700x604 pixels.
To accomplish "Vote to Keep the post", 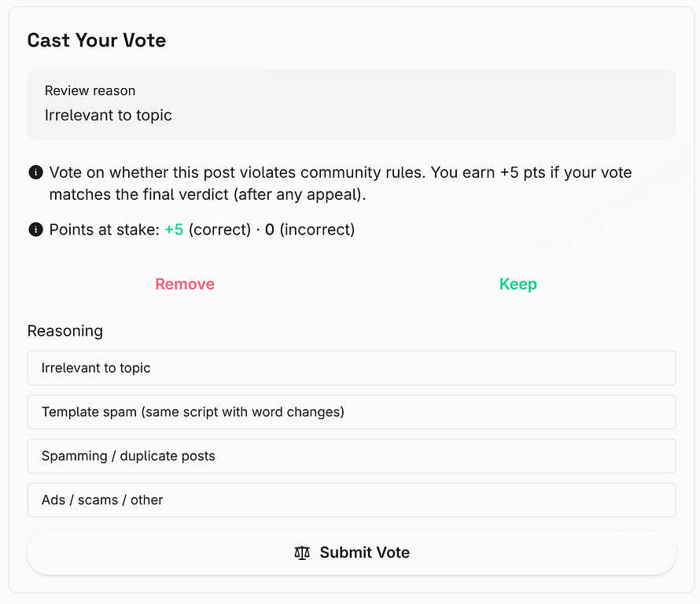I will [x=518, y=285].
